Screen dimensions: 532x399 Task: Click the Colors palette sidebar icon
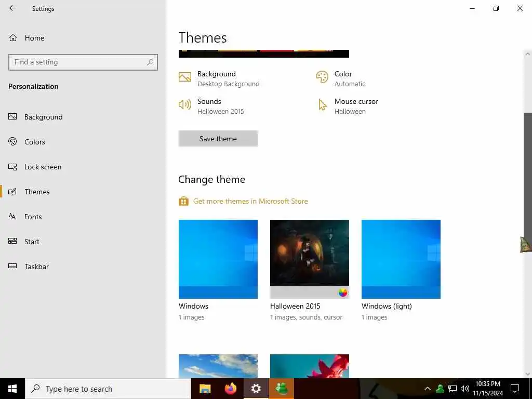12,141
